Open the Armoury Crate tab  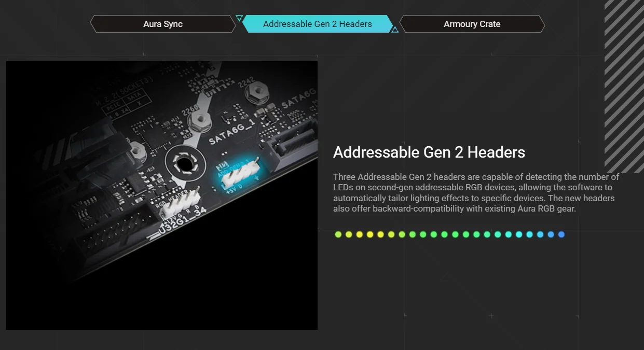472,24
